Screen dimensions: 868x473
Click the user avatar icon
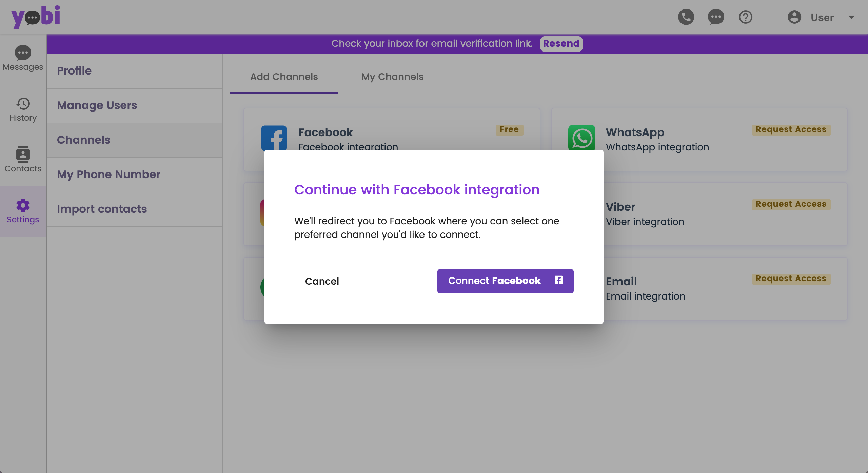pyautogui.click(x=794, y=17)
